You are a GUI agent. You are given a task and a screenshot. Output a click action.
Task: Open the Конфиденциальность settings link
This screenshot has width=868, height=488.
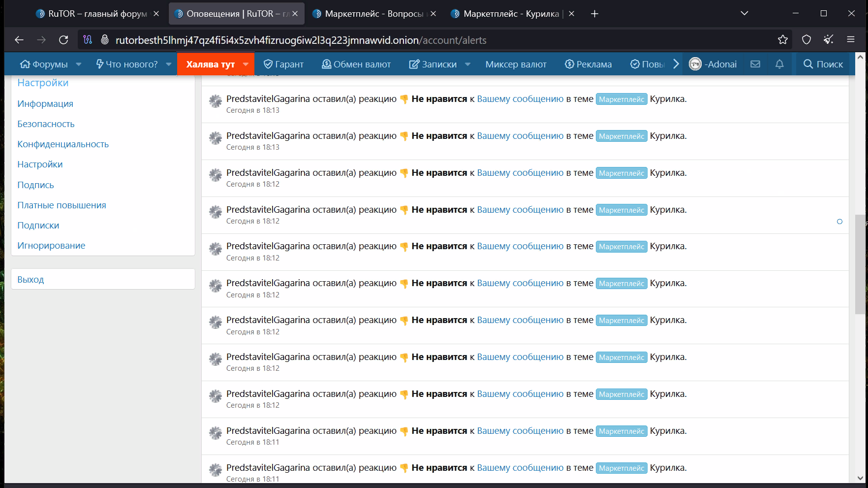point(63,144)
